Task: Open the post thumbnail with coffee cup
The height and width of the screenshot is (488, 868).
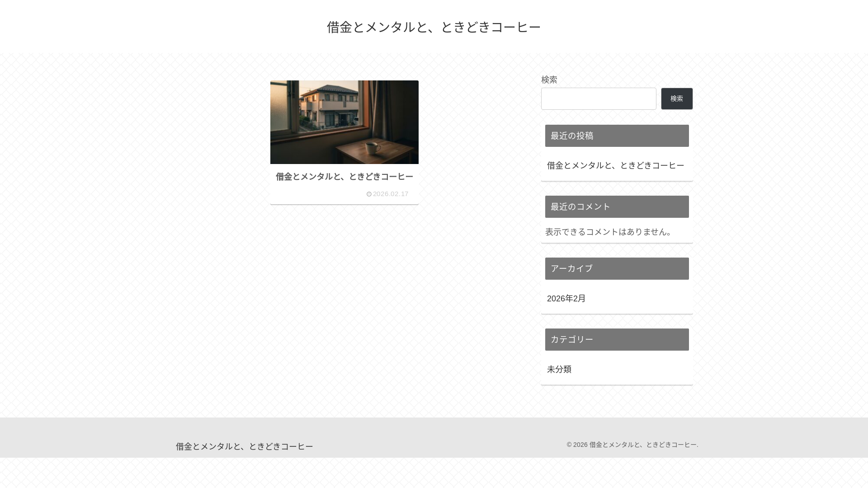Action: (344, 122)
